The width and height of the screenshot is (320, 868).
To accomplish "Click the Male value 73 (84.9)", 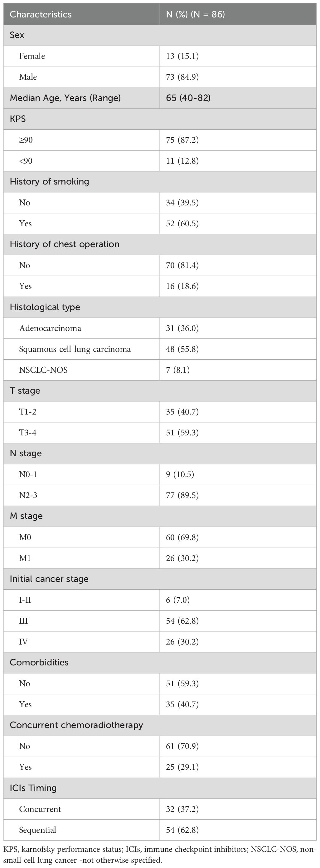I will pyautogui.click(x=182, y=77).
